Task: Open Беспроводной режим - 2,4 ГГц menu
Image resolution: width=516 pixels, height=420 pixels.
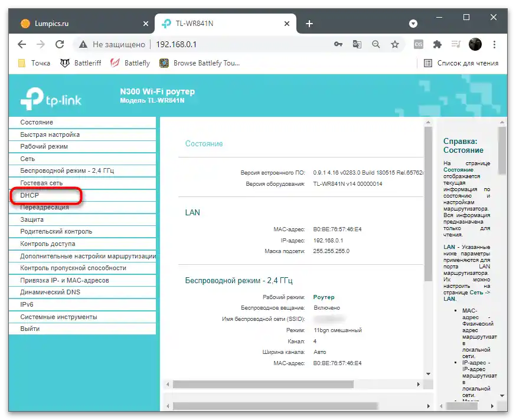Action: (x=82, y=170)
